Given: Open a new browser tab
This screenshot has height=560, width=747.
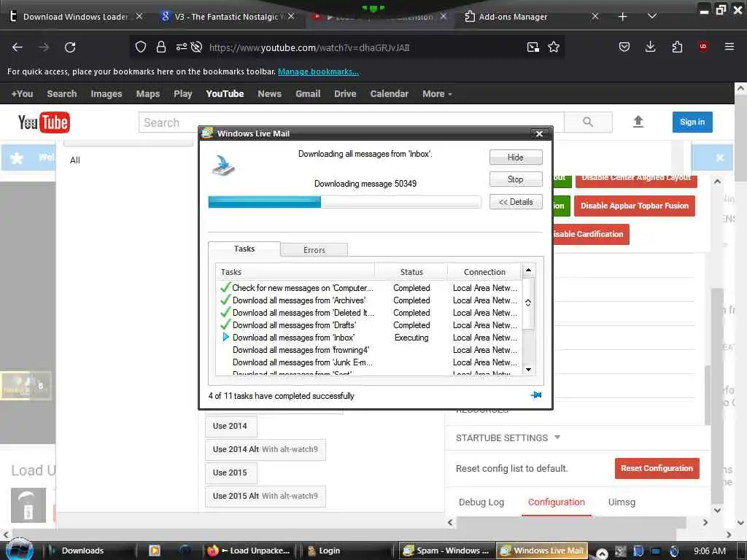Looking at the screenshot, I should coord(623,17).
